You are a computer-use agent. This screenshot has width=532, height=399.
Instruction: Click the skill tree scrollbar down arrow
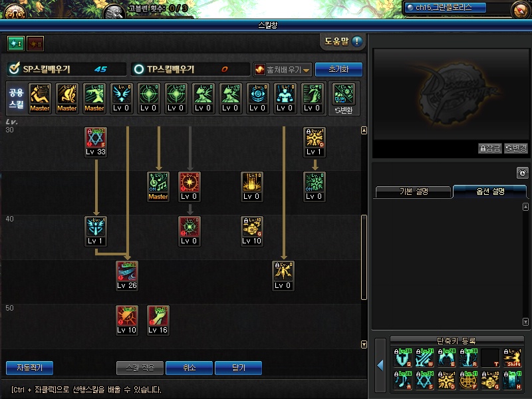(364, 344)
